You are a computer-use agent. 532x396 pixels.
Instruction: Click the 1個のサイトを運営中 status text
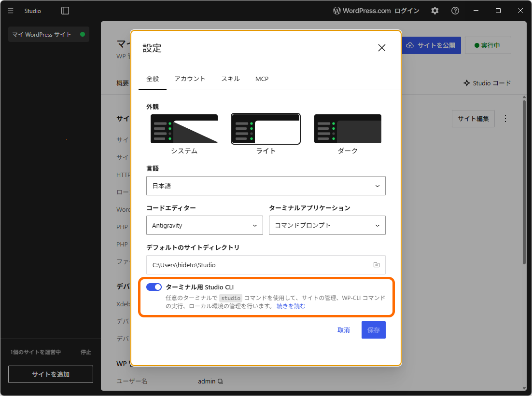(36, 352)
